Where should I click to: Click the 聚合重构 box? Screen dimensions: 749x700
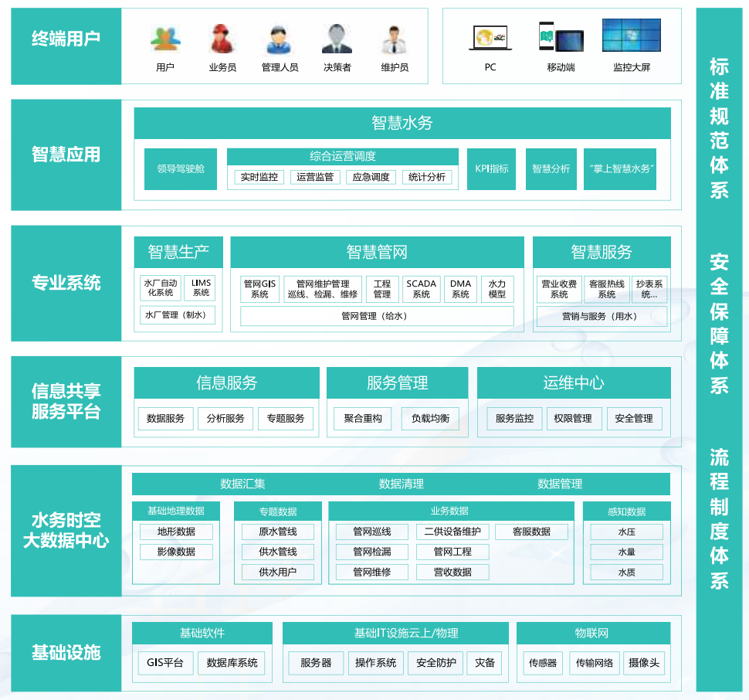[363, 419]
